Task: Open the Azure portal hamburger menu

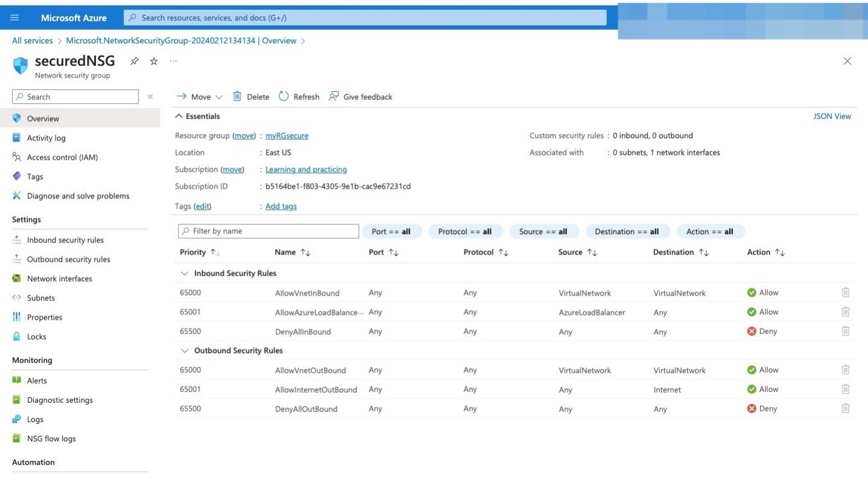Action: click(14, 17)
